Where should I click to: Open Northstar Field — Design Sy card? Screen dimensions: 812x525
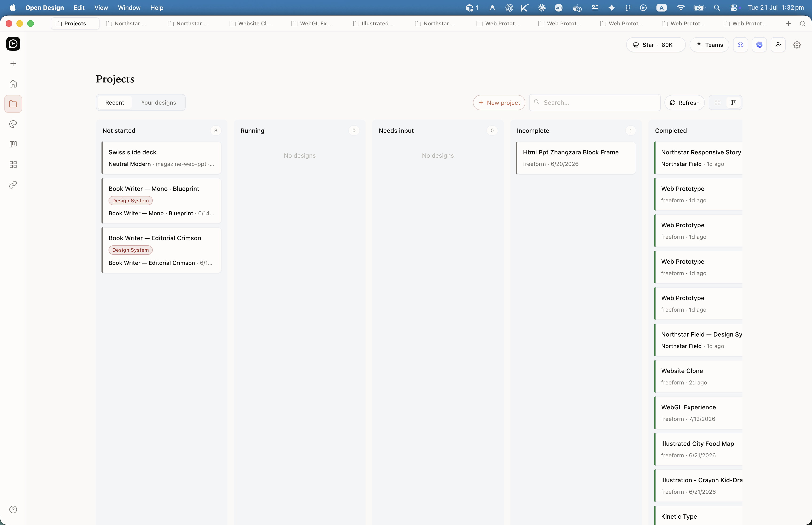(x=698, y=340)
